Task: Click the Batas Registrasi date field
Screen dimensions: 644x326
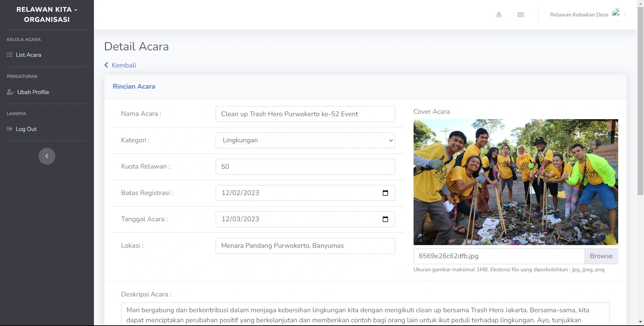Action: pyautogui.click(x=305, y=193)
